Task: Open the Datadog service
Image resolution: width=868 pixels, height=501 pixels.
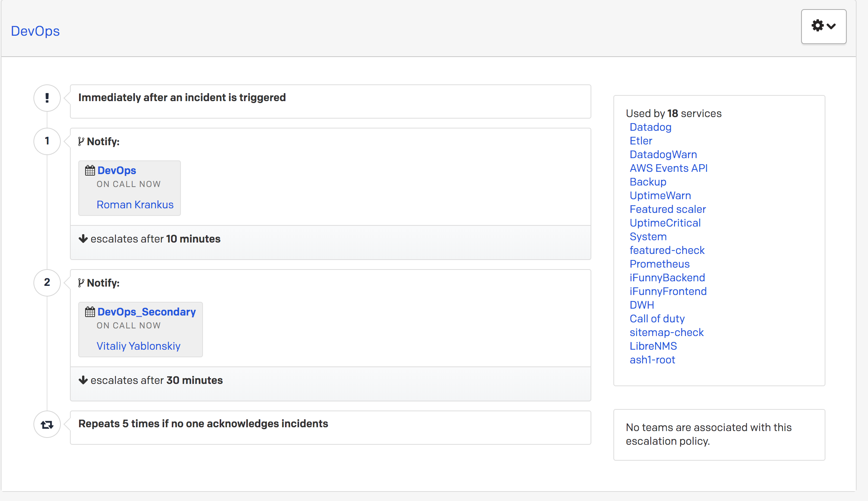Action: point(650,127)
